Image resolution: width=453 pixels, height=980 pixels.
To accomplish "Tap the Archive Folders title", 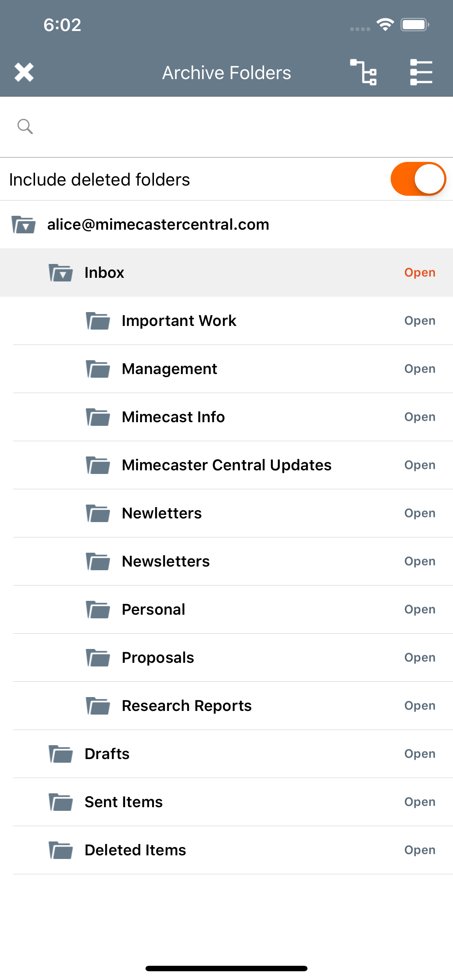I will (226, 73).
